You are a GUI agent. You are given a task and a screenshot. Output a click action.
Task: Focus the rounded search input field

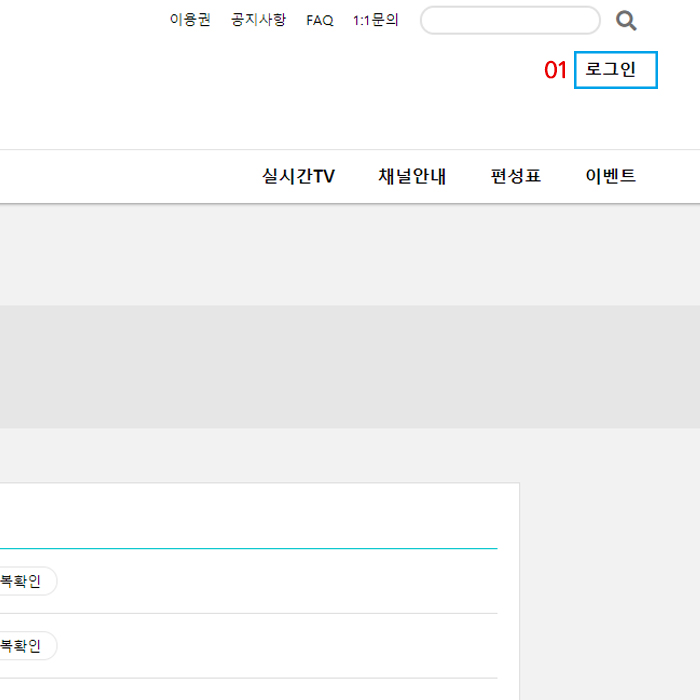510,21
